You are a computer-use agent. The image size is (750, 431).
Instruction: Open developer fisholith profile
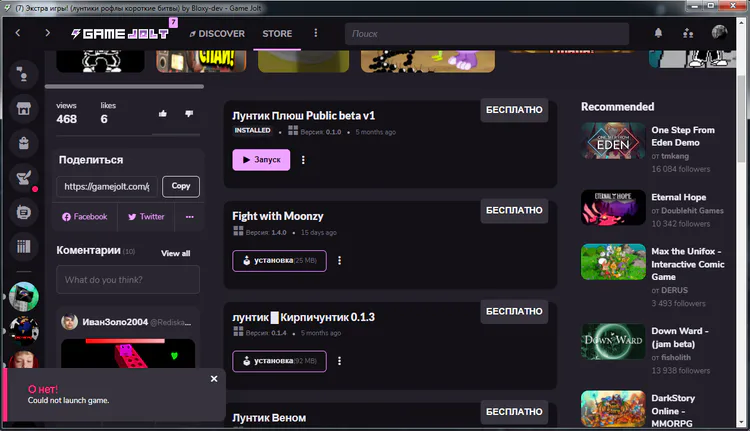pos(676,357)
